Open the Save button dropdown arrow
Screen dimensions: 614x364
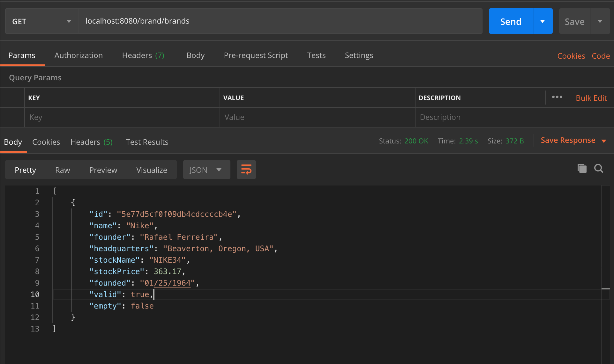600,21
